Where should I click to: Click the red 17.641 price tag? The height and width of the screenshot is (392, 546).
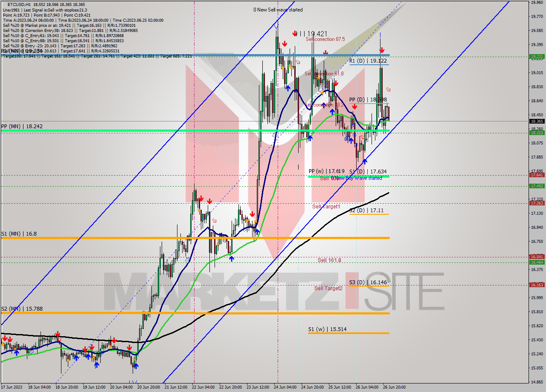click(537, 175)
